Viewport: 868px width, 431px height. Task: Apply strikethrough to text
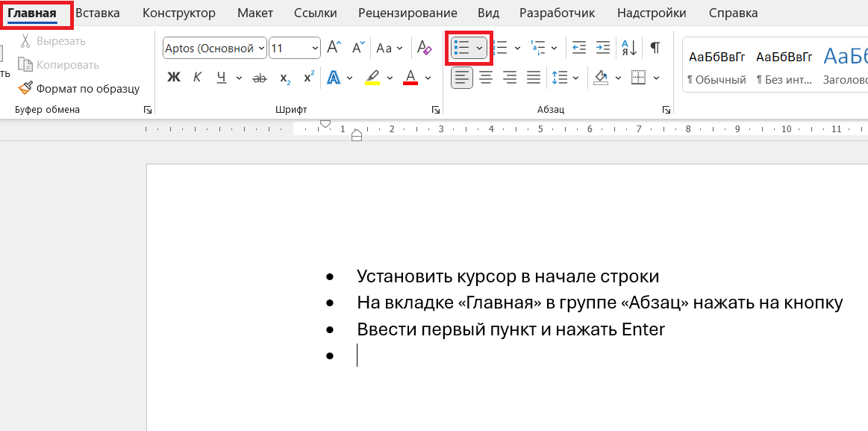click(260, 77)
